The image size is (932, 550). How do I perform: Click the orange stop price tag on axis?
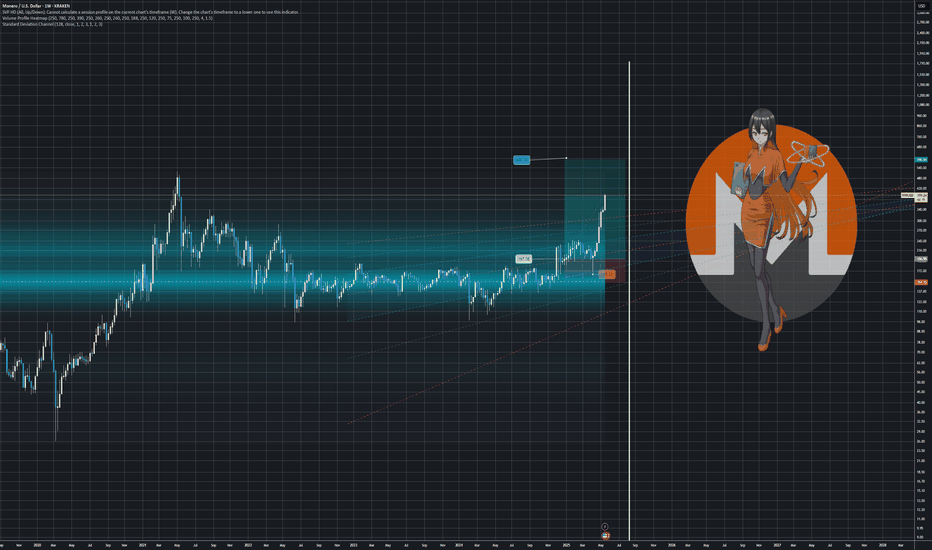coord(921,282)
